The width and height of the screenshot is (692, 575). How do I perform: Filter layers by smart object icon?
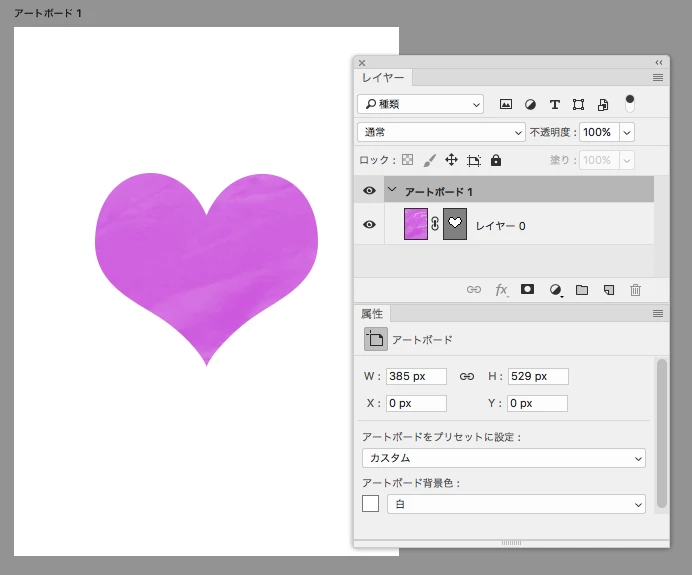[603, 105]
